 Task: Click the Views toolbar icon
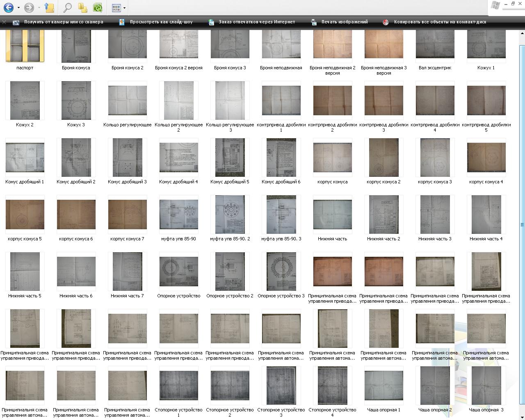(116, 7)
